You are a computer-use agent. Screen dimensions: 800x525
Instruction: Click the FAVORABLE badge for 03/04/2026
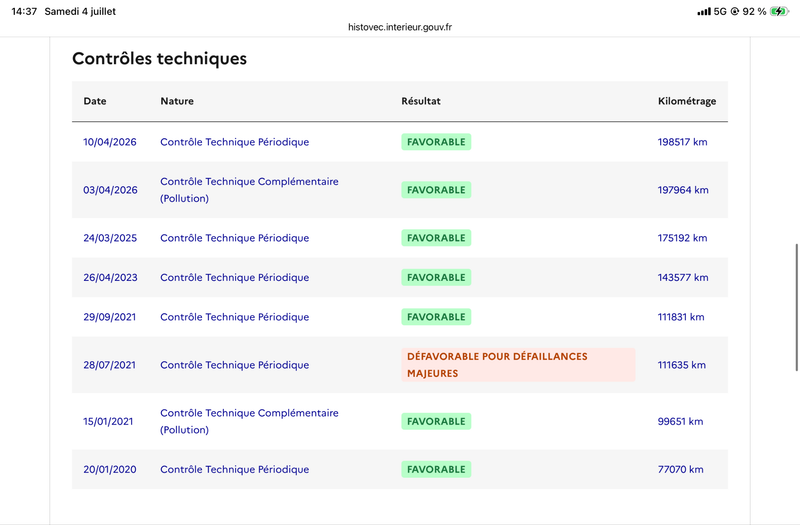tap(436, 190)
